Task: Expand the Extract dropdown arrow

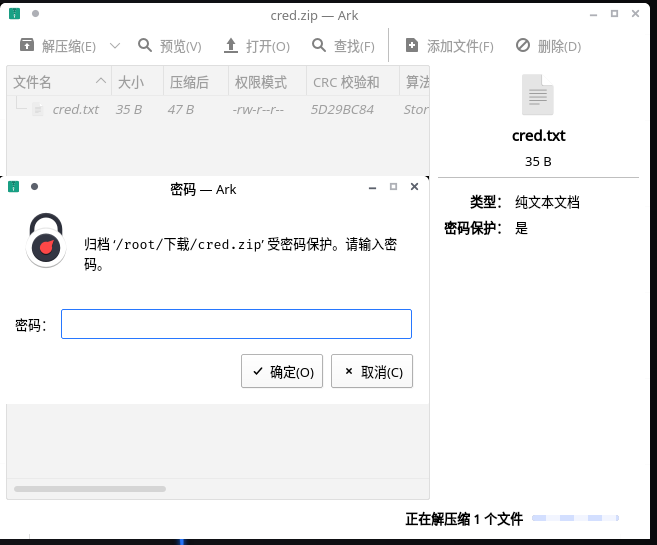Action: tap(115, 46)
